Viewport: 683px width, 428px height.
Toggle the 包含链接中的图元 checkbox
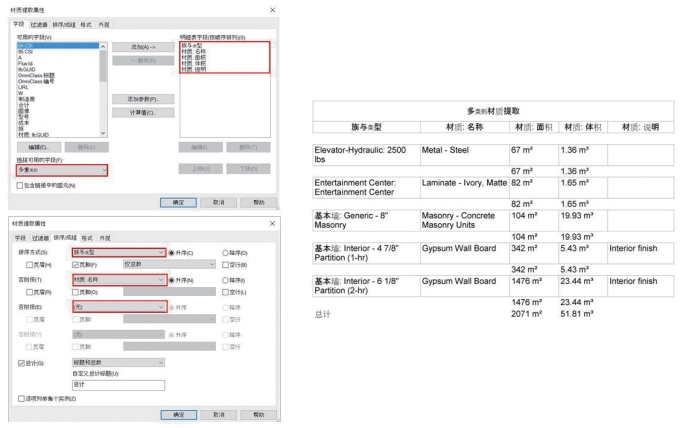coord(20,185)
